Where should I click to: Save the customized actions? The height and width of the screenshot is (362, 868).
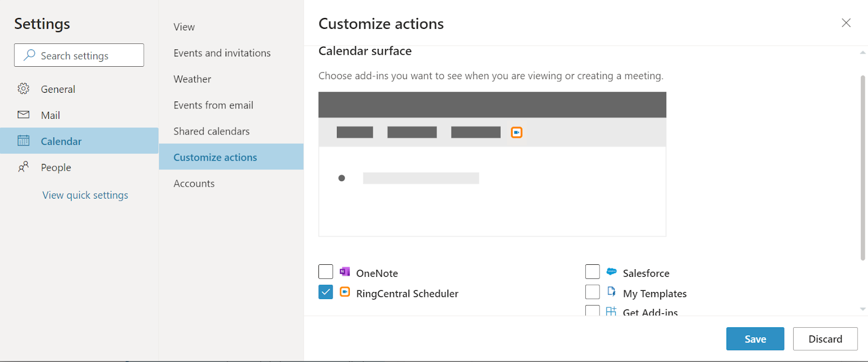(x=755, y=339)
